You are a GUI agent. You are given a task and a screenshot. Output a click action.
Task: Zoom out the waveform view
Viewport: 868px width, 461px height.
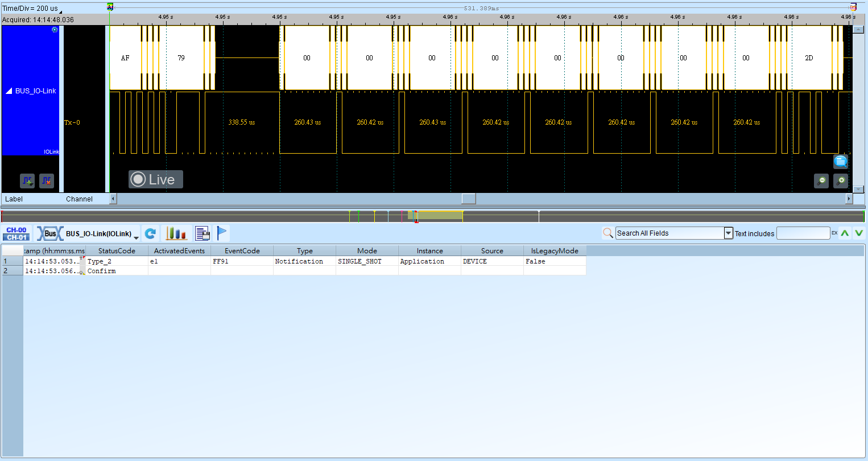(821, 181)
